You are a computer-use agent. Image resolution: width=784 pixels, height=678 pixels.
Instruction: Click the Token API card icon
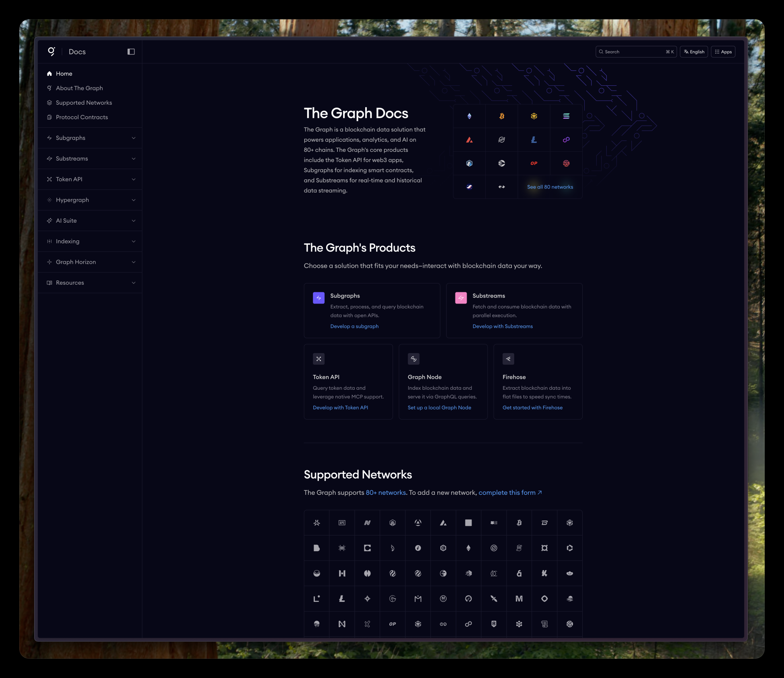click(x=319, y=359)
